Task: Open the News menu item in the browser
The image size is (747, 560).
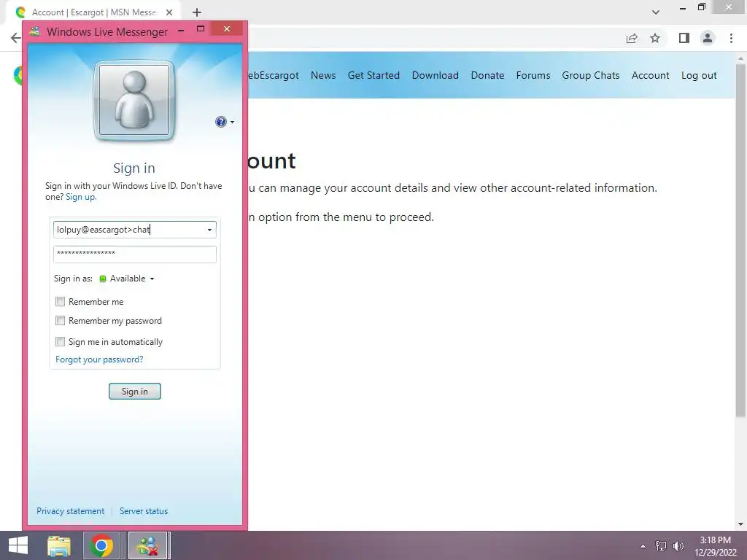Action: (x=323, y=75)
